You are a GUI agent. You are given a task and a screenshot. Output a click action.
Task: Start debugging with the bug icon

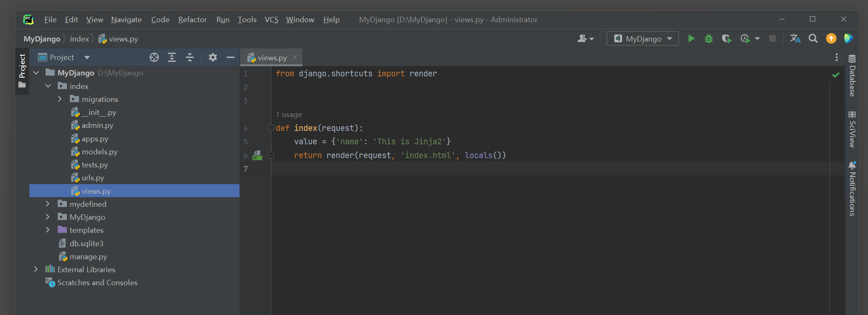coord(709,39)
